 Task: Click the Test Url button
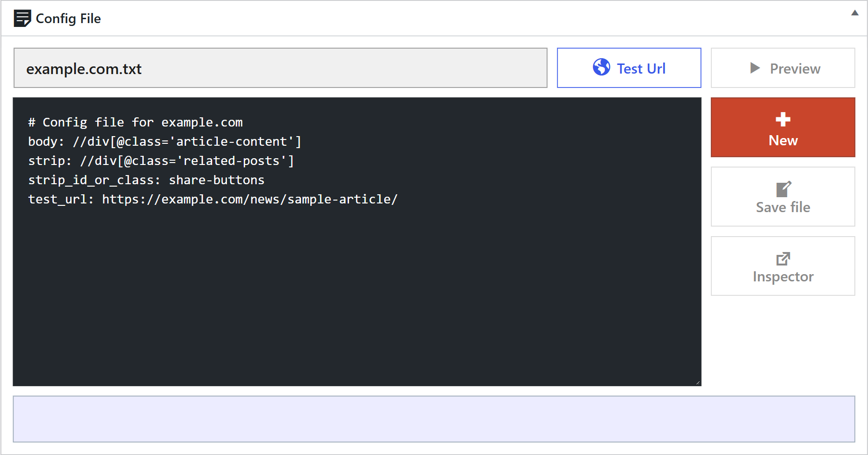click(629, 68)
